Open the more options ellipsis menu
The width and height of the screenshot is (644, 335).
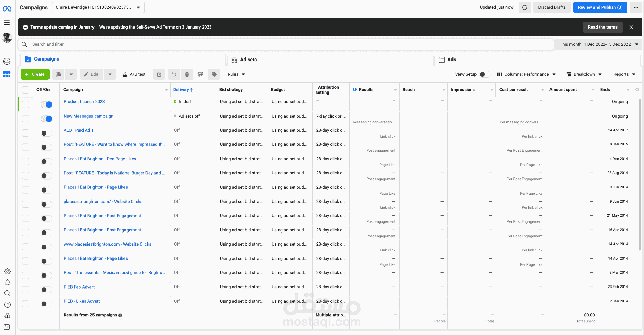click(636, 7)
